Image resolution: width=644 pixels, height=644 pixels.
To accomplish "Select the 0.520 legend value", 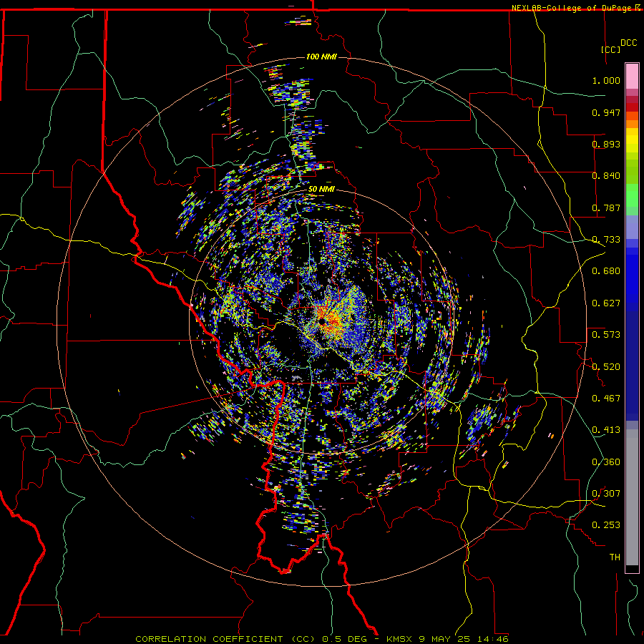I will click(606, 366).
